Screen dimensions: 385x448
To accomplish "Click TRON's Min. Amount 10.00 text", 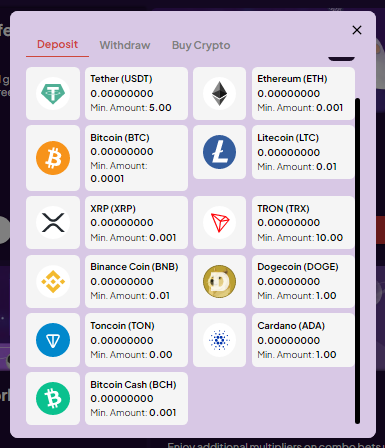I will tap(300, 238).
